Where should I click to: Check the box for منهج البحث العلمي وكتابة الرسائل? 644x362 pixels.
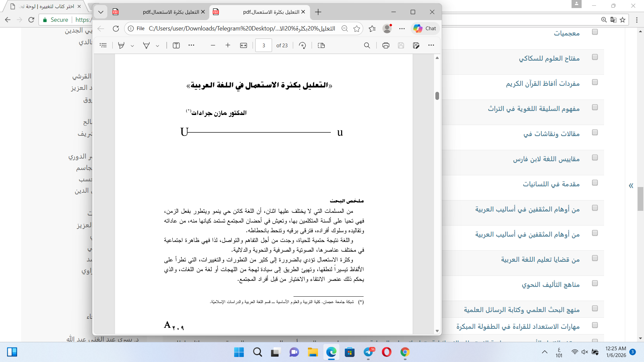click(x=595, y=308)
